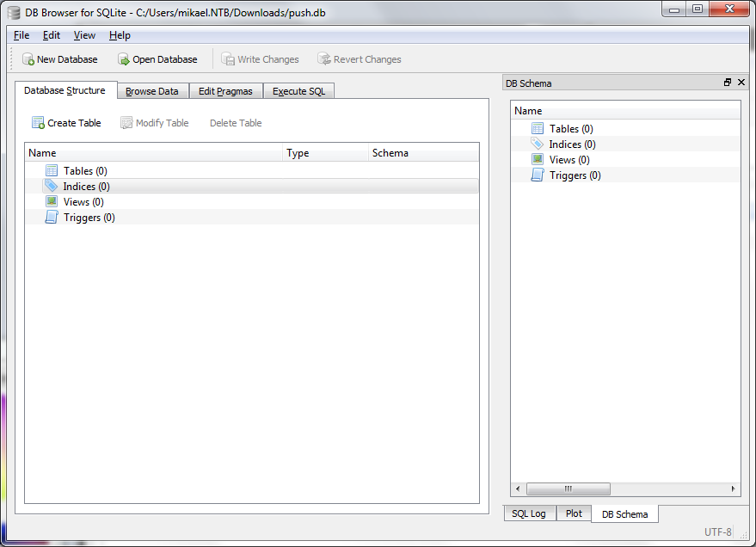Open the Plot bottom tab
This screenshot has width=756, height=547.
tap(574, 513)
